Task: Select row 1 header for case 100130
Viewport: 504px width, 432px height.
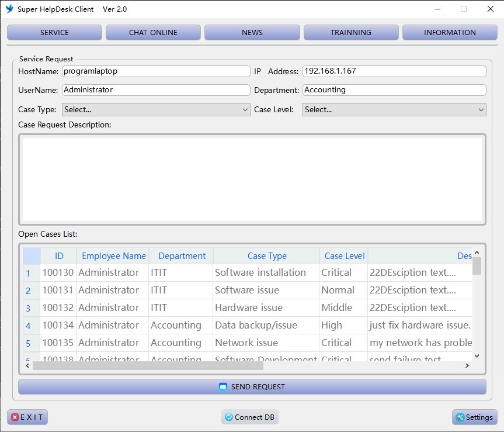Action: pos(28,273)
